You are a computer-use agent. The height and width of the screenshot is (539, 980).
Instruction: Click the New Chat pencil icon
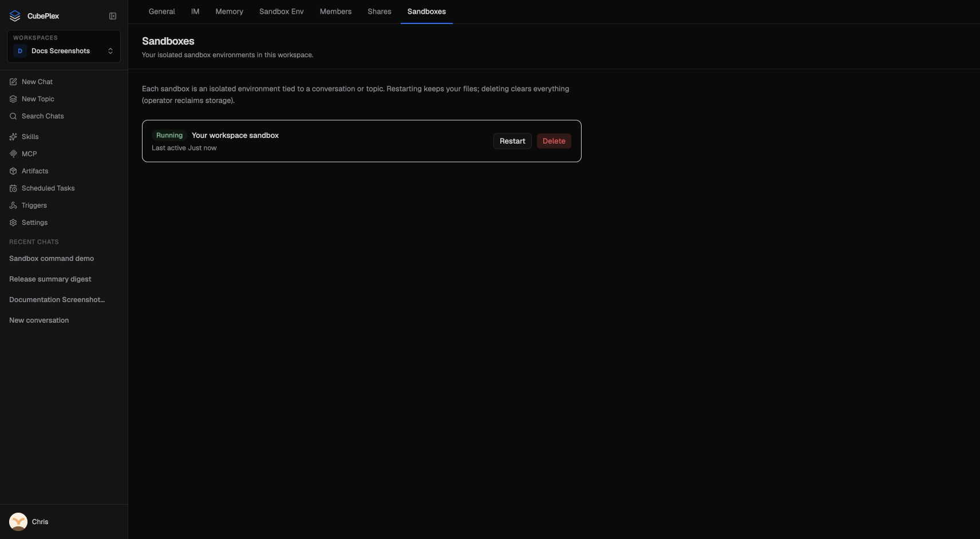coord(13,82)
